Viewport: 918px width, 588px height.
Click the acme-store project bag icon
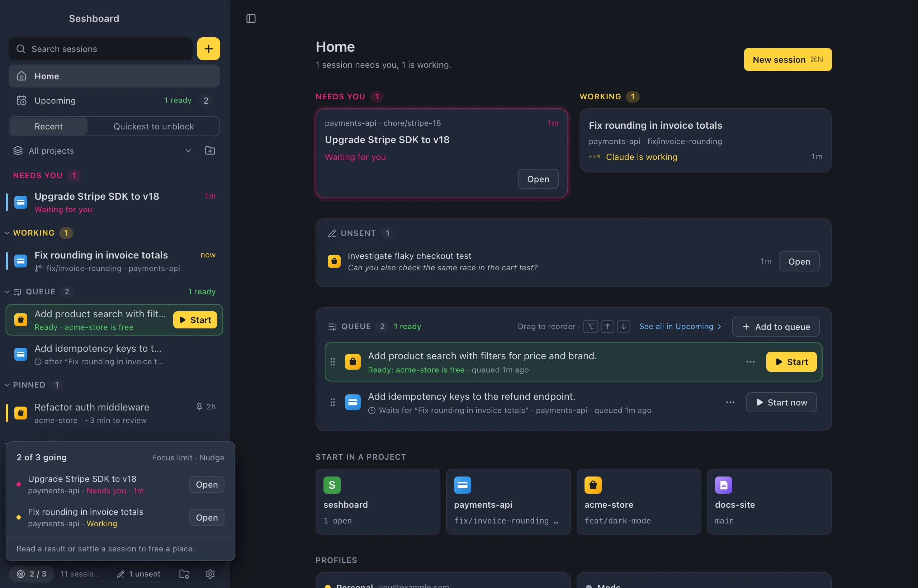click(x=593, y=485)
